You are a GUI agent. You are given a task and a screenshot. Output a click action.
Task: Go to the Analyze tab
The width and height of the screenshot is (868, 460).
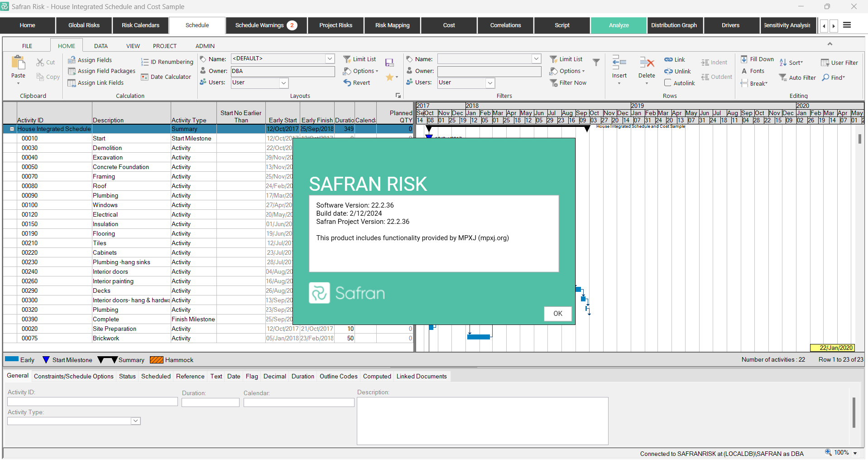pyautogui.click(x=619, y=25)
